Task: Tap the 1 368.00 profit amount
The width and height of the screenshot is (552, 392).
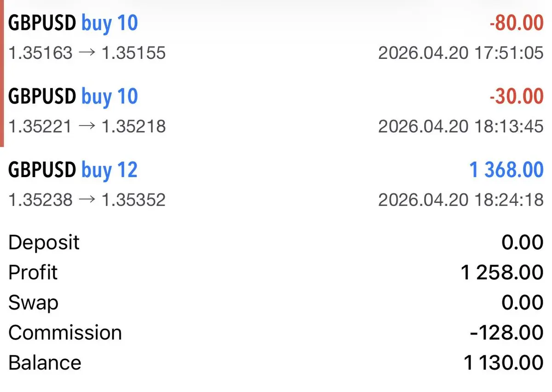Action: point(506,170)
